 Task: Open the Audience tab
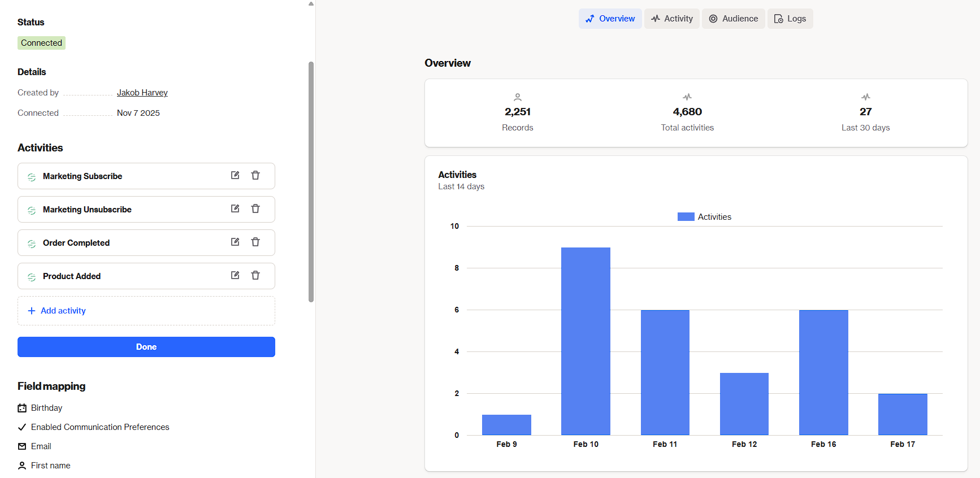pyautogui.click(x=733, y=19)
